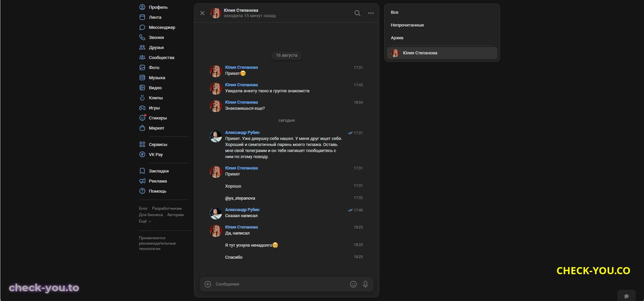Open the Маркет shopping bag icon

click(x=142, y=128)
